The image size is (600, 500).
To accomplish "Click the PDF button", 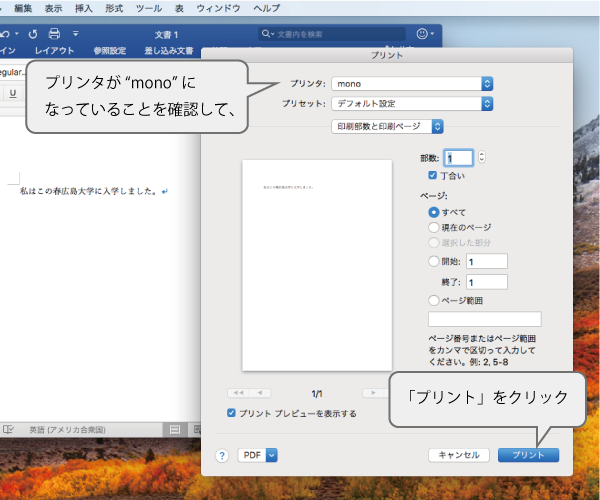I will click(x=252, y=455).
